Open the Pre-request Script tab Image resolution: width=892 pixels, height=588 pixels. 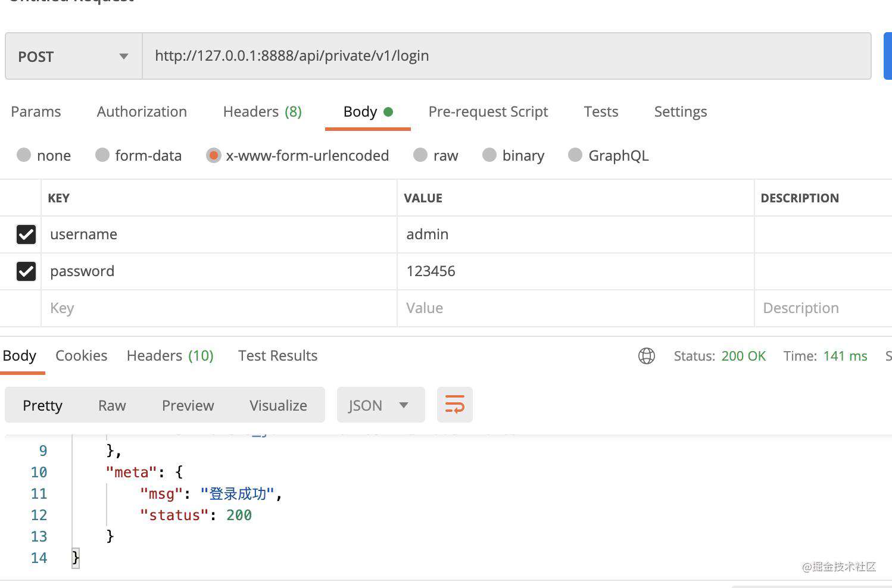point(488,111)
